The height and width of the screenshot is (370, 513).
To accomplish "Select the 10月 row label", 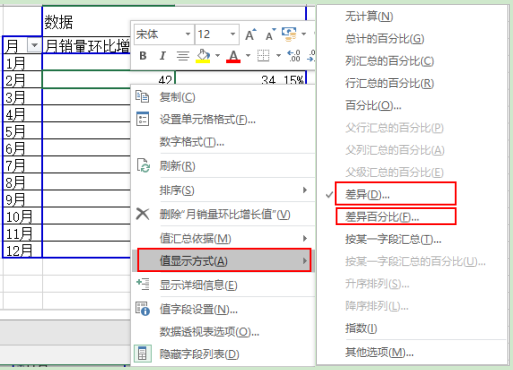I will click(x=22, y=216).
